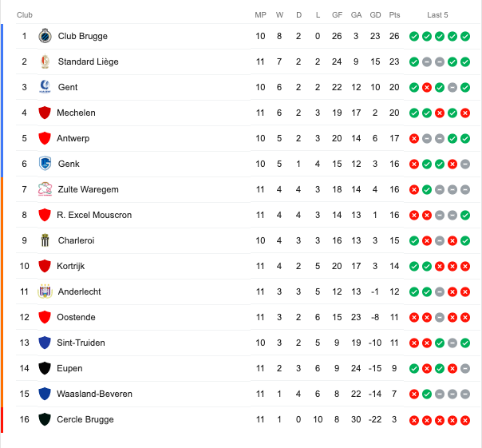Click Waasland-Beveren's latest draw indicator
This screenshot has width=482, height=448.
pyautogui.click(x=465, y=394)
